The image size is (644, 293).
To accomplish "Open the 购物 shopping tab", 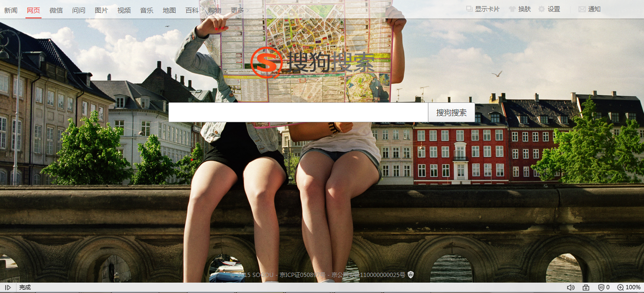I will tap(215, 10).
